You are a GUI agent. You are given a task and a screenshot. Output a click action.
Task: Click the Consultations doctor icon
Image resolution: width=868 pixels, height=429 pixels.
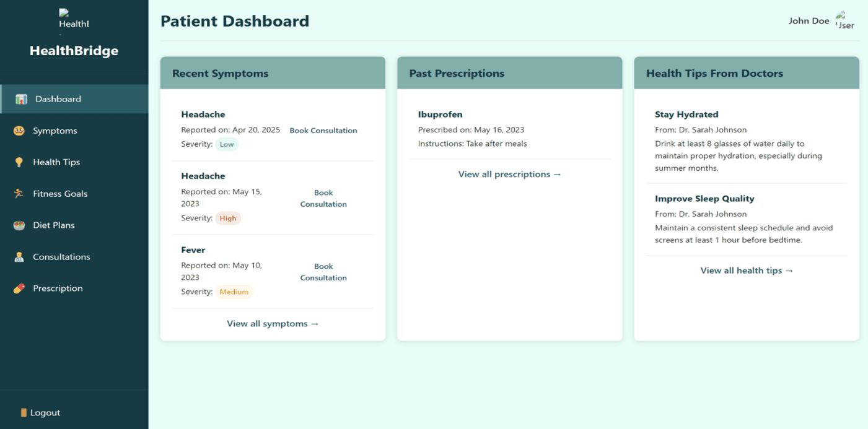coord(19,257)
